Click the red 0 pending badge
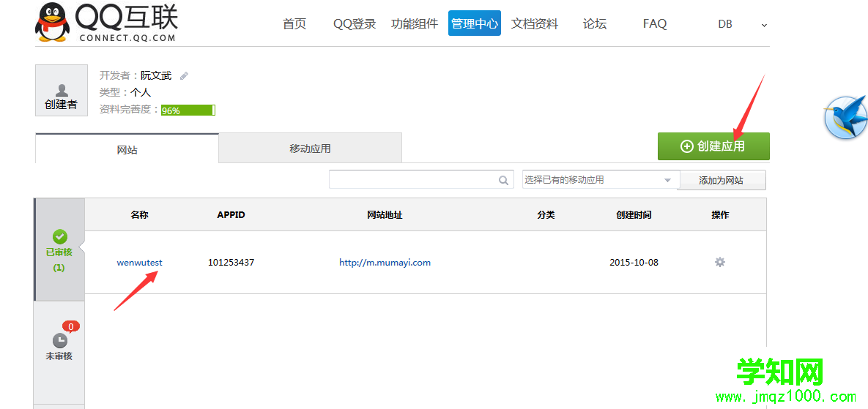 71,326
